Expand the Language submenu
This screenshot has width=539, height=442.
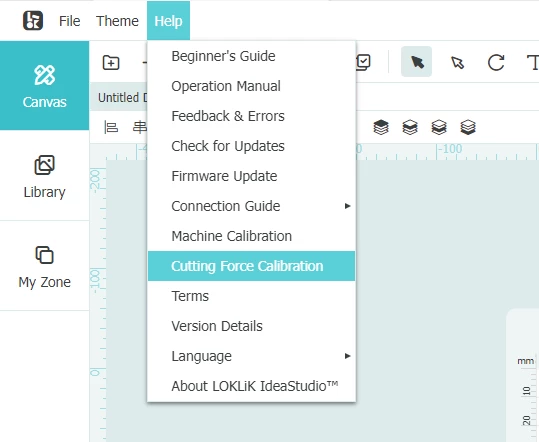[x=251, y=356]
